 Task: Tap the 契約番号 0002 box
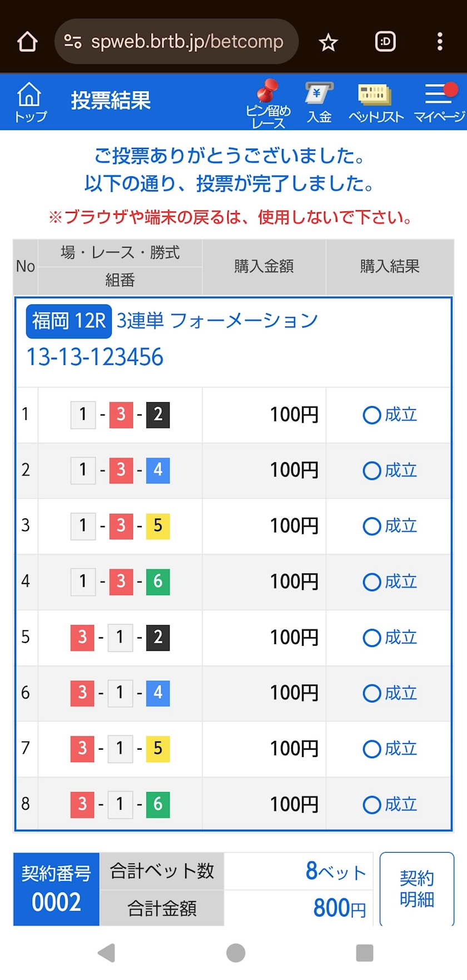point(56,889)
